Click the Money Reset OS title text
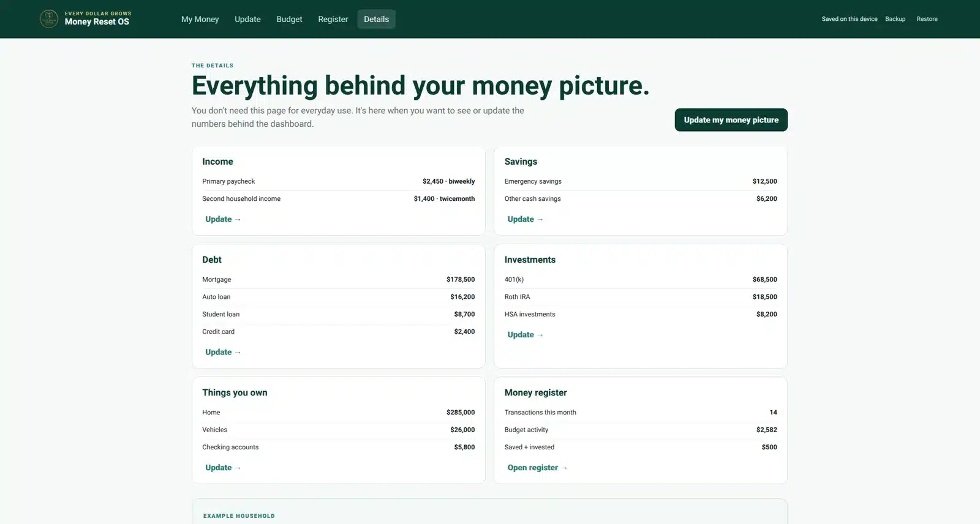Viewport: 980px width, 524px height. tap(97, 22)
